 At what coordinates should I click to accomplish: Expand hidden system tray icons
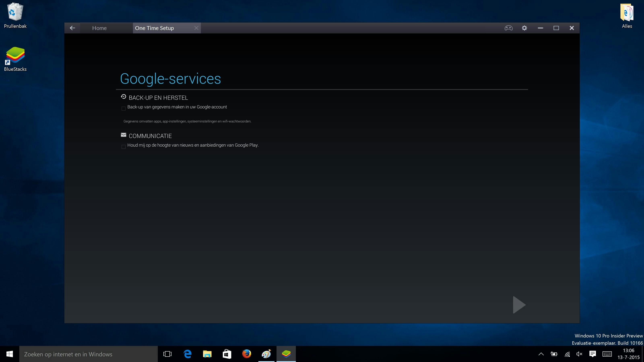click(x=541, y=354)
